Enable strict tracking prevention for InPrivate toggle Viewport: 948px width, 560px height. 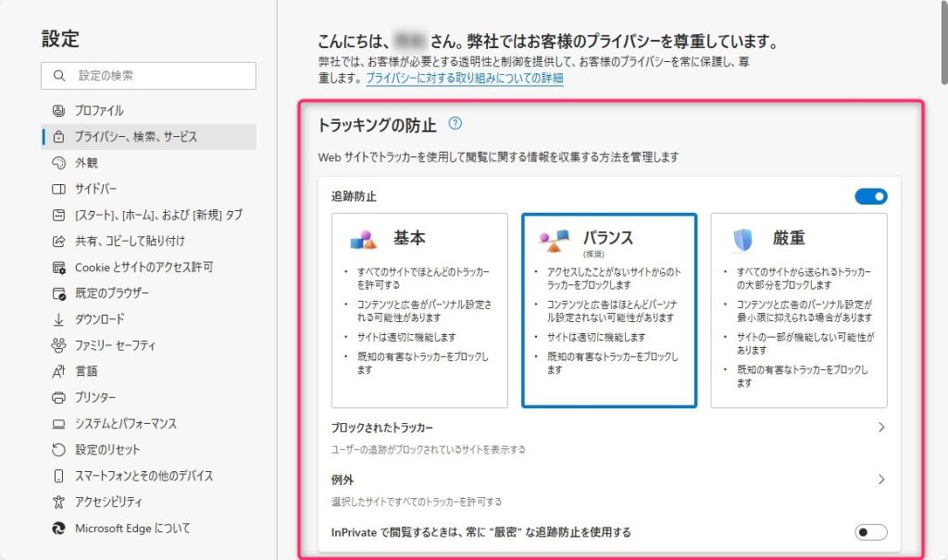point(871,532)
